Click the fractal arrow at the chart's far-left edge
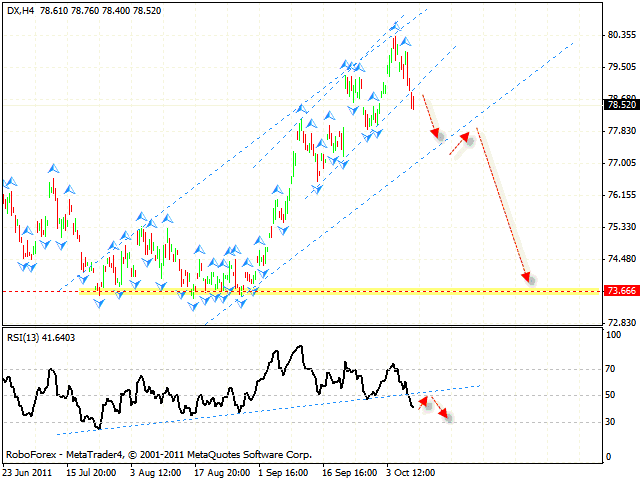Viewport: 640px width, 480px height. [11, 182]
